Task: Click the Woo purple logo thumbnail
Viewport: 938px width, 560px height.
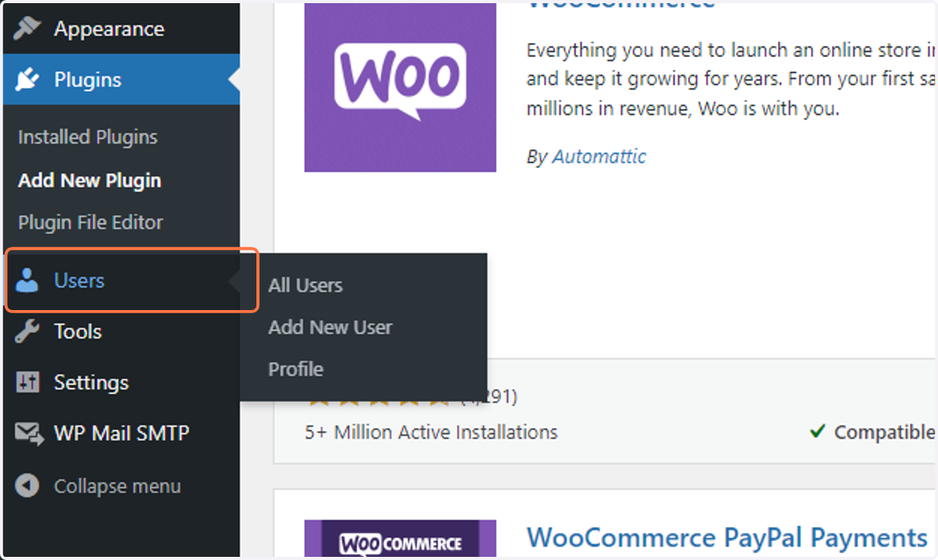Action: (x=400, y=87)
